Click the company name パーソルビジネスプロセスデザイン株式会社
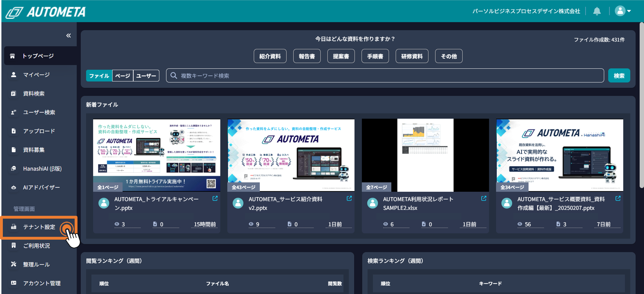The width and height of the screenshot is (644, 294). click(x=526, y=11)
